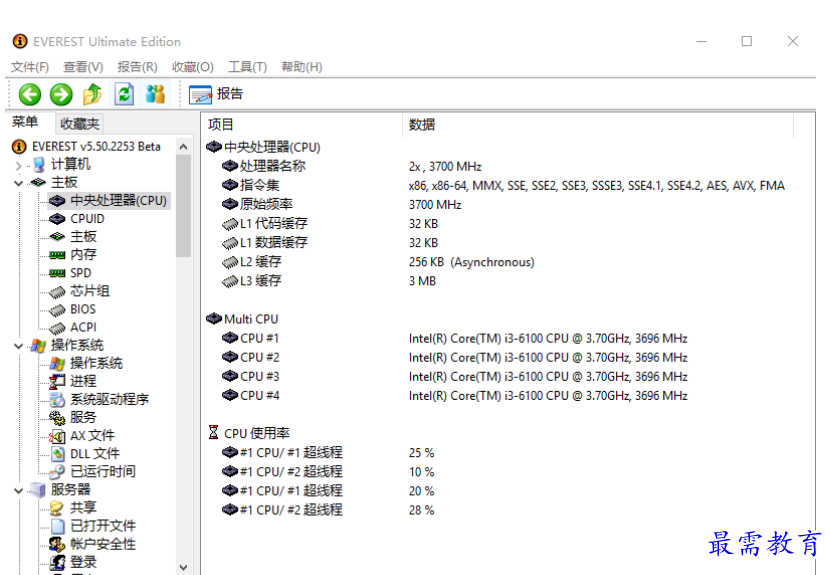Screen dimensions: 830x575
Task: Go up one level with the Up arrow
Action: [92, 94]
